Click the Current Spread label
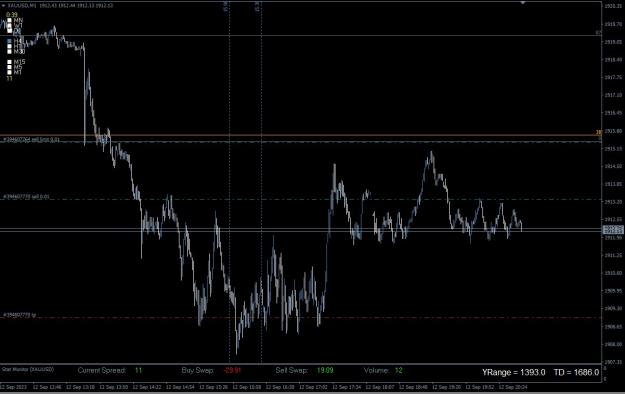The image size is (625, 394). point(102,370)
